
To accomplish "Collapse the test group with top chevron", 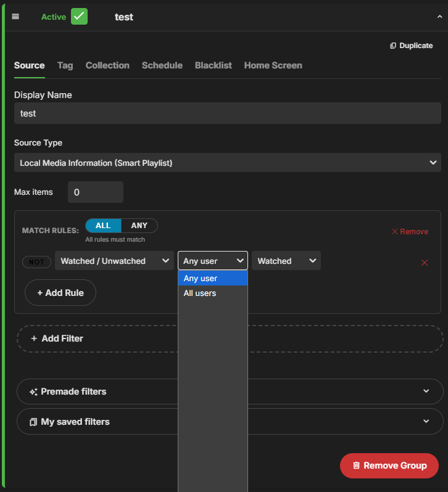I will point(439,17).
